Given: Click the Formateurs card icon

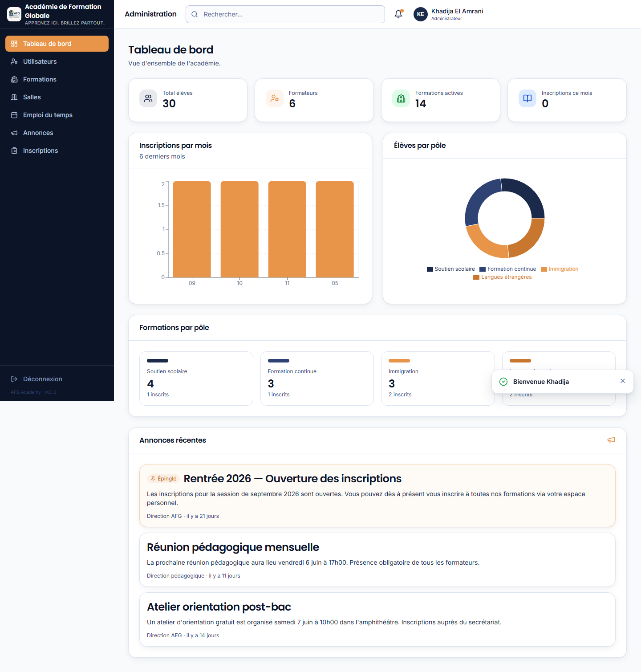Looking at the screenshot, I should (275, 98).
